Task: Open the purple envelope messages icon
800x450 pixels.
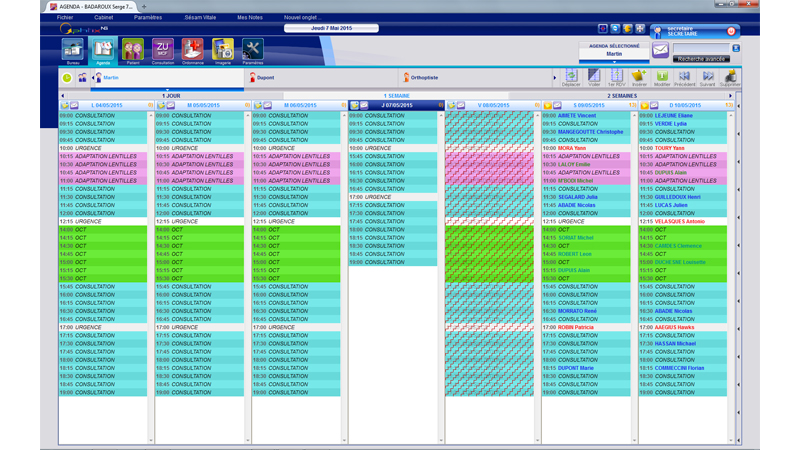Action: 660,50
